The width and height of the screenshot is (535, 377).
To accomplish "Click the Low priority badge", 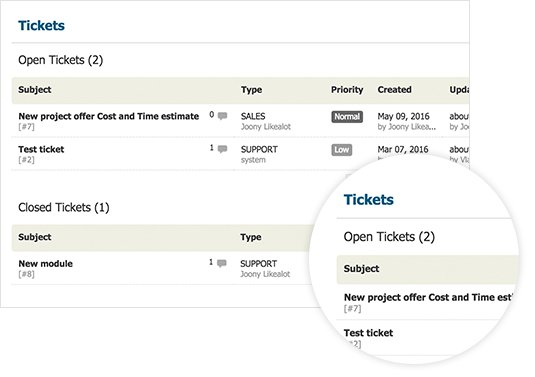I will 342,150.
